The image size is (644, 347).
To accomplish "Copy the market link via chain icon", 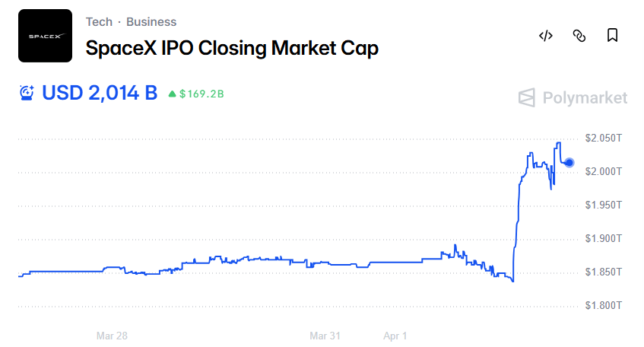I will coord(579,35).
